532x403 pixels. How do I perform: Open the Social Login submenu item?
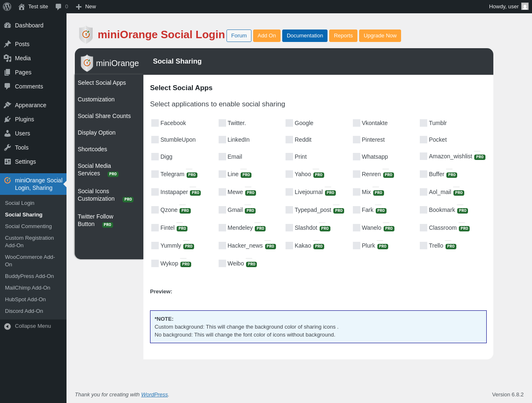pyautogui.click(x=33, y=203)
